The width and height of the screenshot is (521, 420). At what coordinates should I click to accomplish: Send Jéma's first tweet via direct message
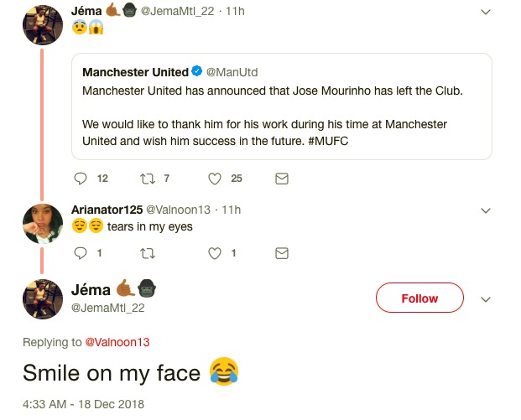pos(282,179)
